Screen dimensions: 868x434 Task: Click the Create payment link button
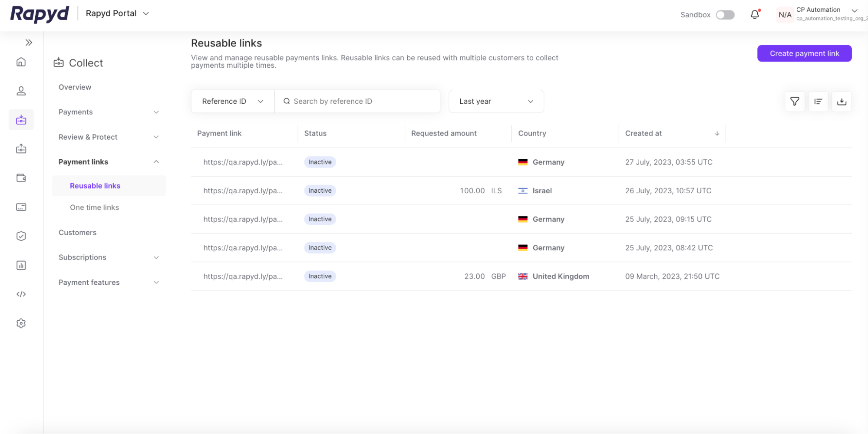[804, 53]
